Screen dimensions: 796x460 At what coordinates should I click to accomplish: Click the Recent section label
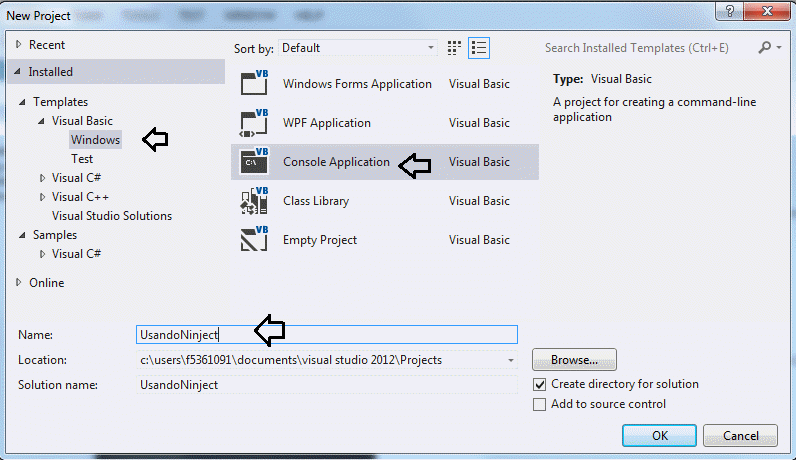pyautogui.click(x=47, y=45)
